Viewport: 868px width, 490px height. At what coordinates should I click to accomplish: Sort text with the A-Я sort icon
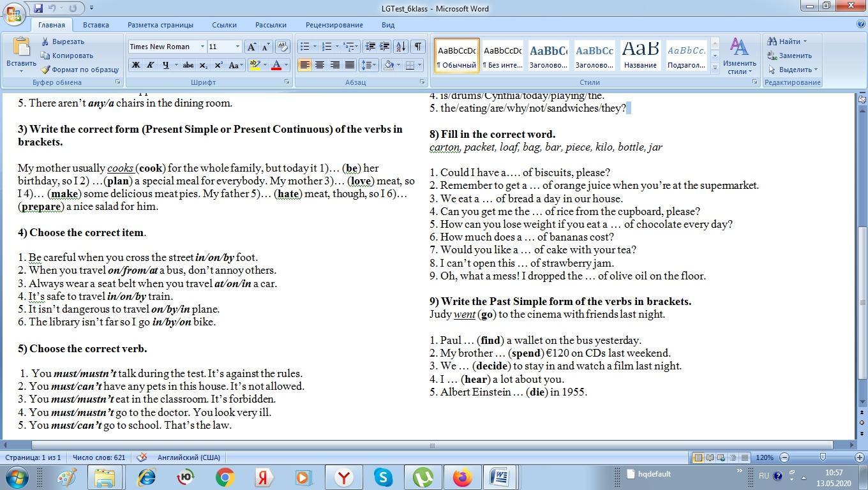point(401,47)
